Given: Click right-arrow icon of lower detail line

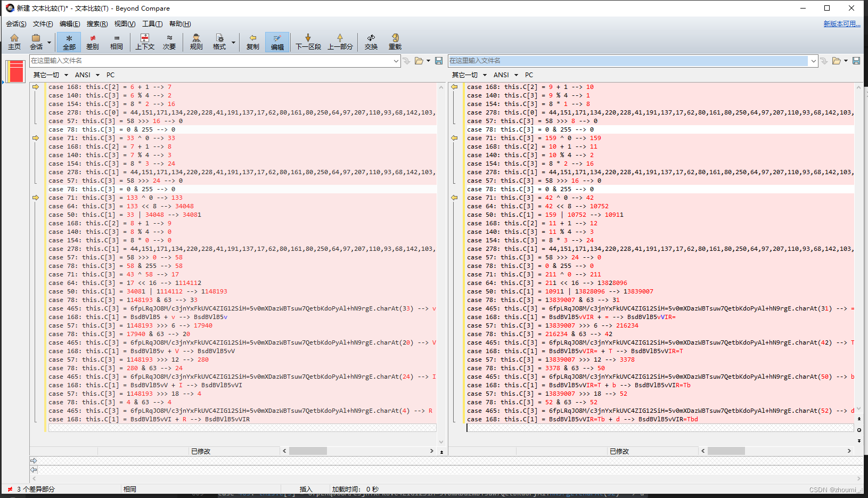Looking at the screenshot, I should coord(34,461).
